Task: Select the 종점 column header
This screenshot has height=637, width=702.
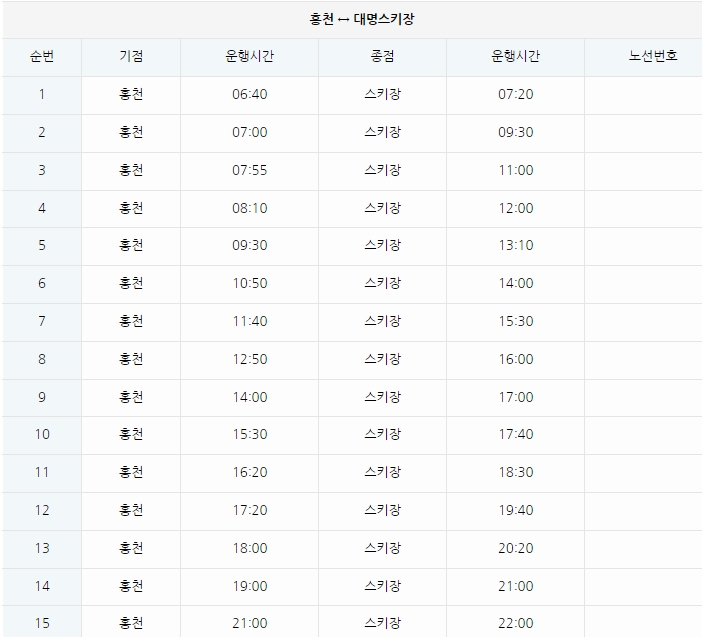Action: coord(382,56)
